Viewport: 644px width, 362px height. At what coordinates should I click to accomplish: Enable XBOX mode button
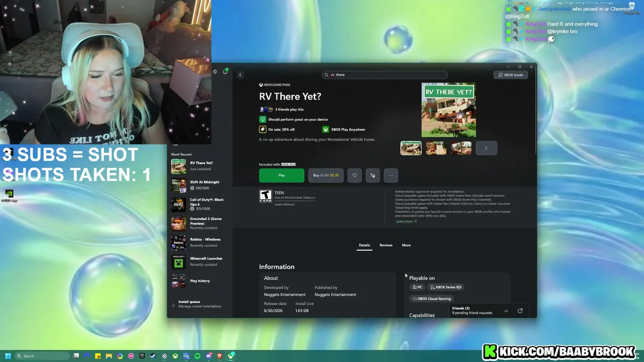click(x=511, y=75)
